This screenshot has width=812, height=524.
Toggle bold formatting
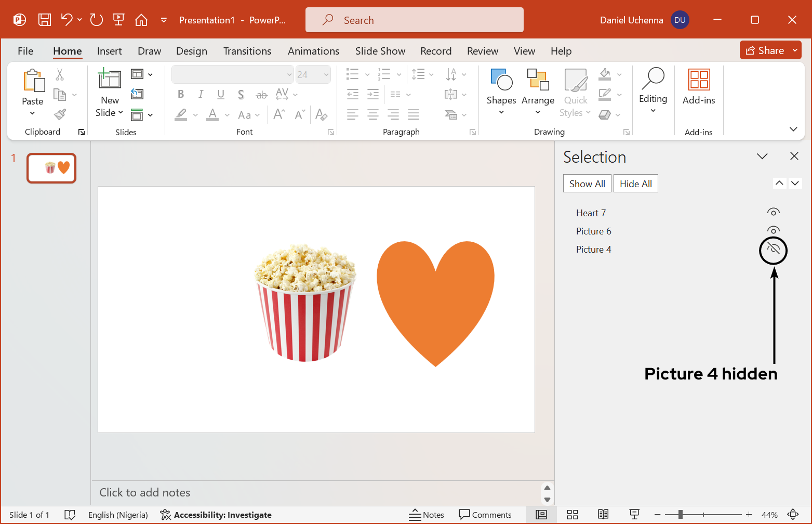[180, 94]
